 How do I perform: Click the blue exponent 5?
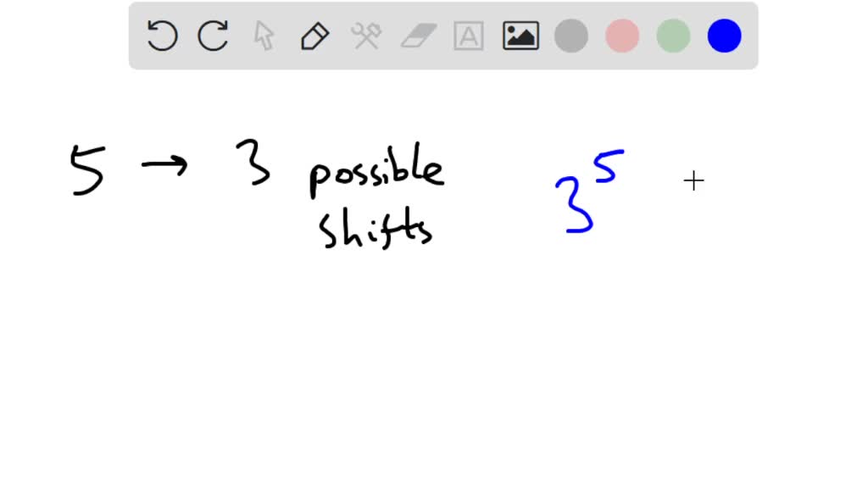click(609, 166)
